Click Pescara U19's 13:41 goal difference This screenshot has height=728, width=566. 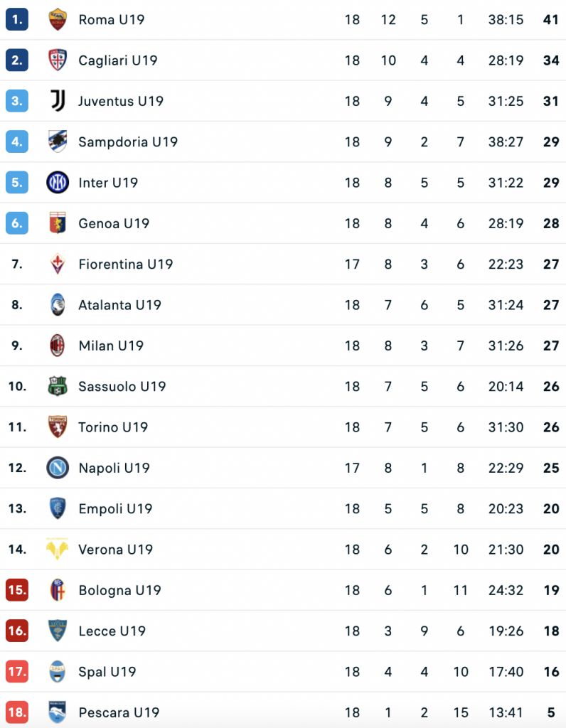click(x=506, y=712)
